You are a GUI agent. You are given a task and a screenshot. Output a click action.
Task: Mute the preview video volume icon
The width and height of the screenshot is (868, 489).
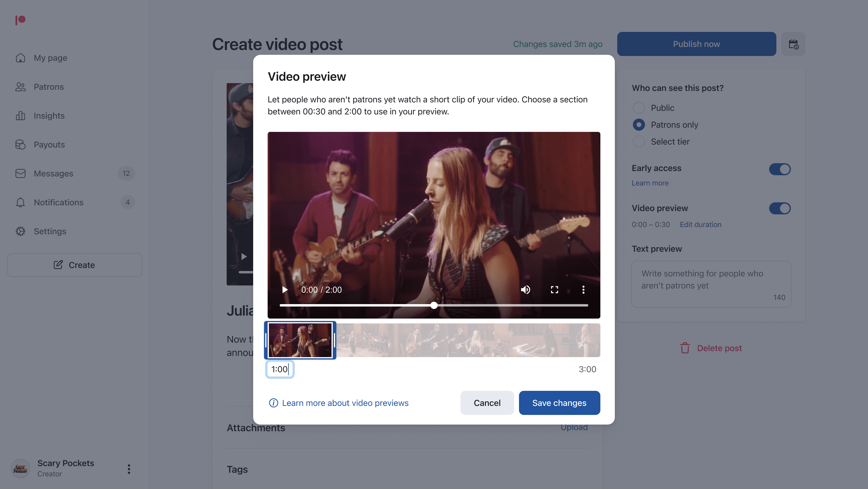click(x=525, y=290)
